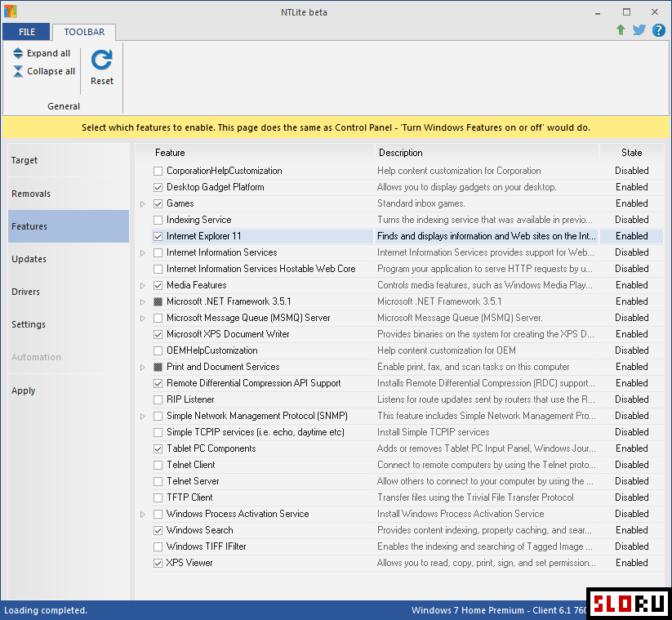Select the TOOLBAR tab
The height and width of the screenshot is (620, 672).
click(x=84, y=32)
